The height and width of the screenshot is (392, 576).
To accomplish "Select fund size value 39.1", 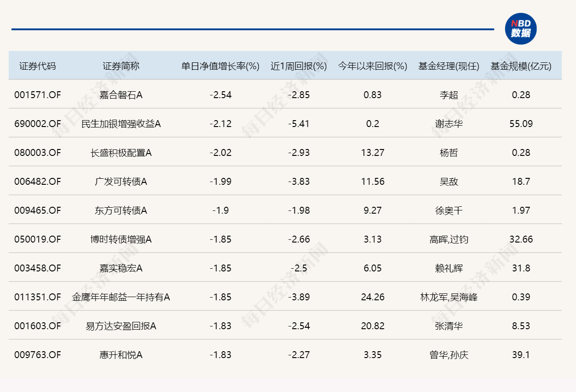I will tap(521, 355).
